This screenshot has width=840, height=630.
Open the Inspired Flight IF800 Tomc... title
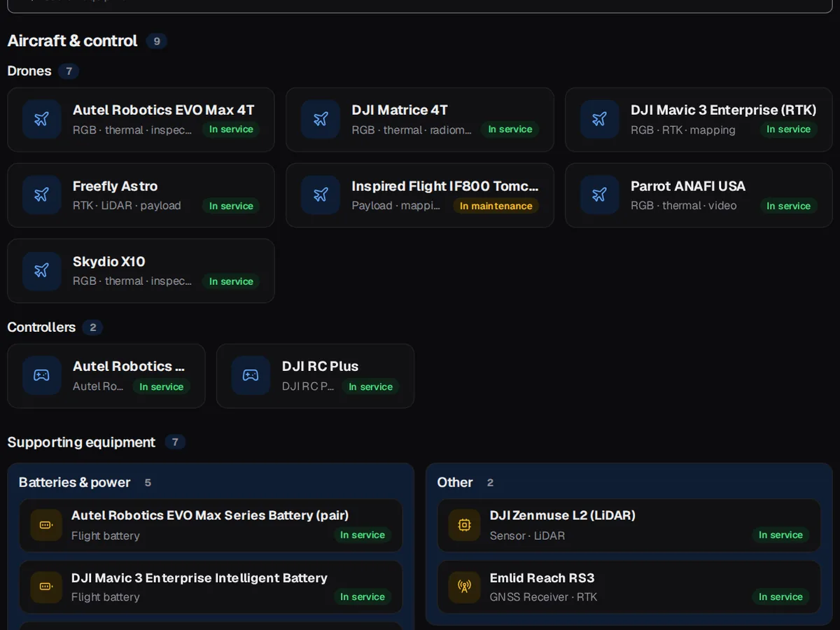click(445, 186)
